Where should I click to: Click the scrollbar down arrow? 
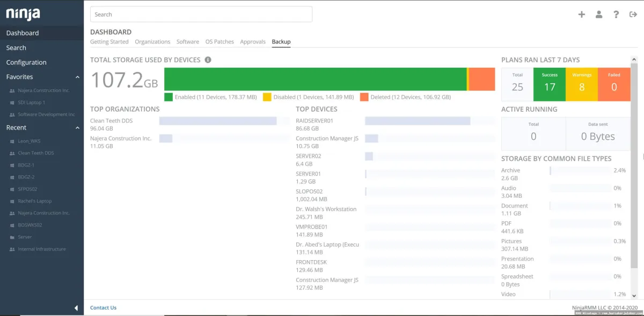(x=634, y=295)
